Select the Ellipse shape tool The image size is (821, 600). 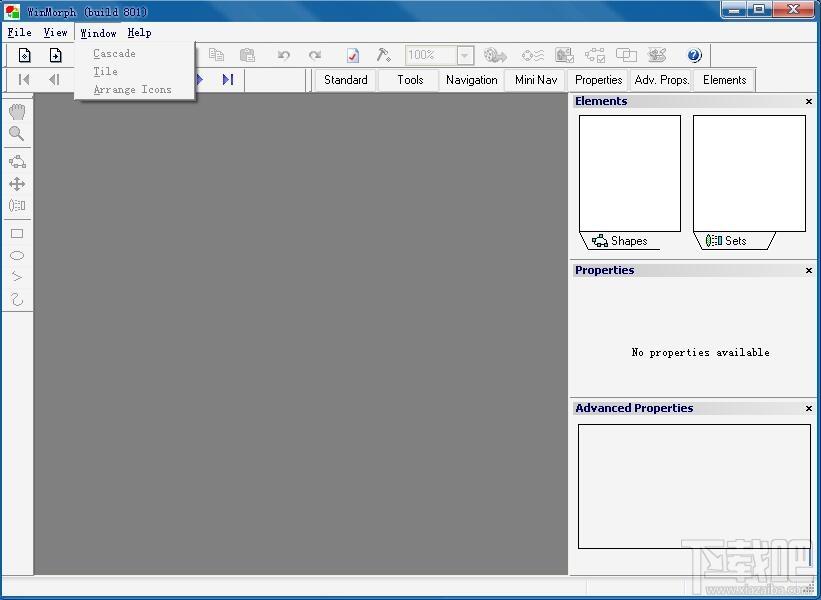point(17,255)
